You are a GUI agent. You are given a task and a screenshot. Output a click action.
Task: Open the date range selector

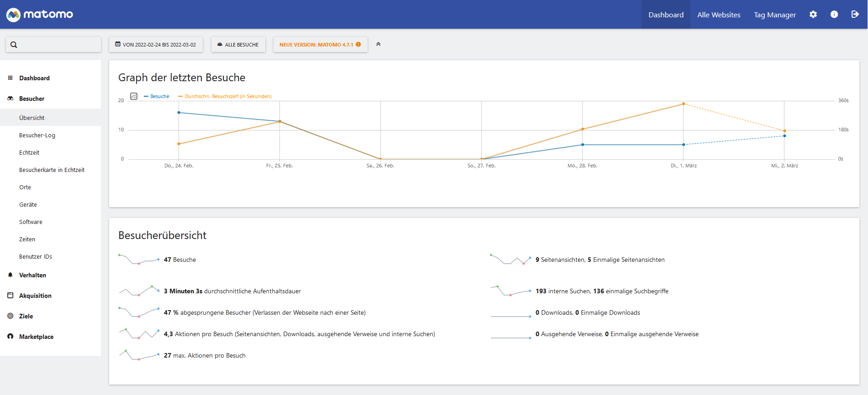156,45
